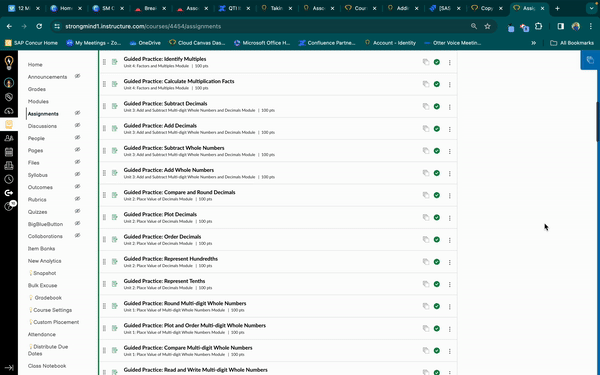This screenshot has height=375, width=600.
Task: Open All Bookmarks folder
Action: 572,43
